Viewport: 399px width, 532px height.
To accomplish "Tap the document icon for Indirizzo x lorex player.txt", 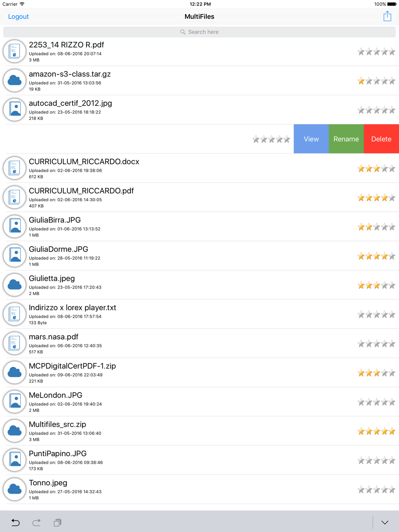I will coord(15,314).
